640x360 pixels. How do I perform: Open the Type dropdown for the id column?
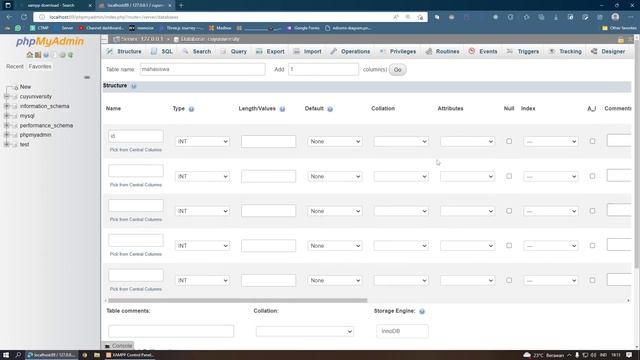202,142
